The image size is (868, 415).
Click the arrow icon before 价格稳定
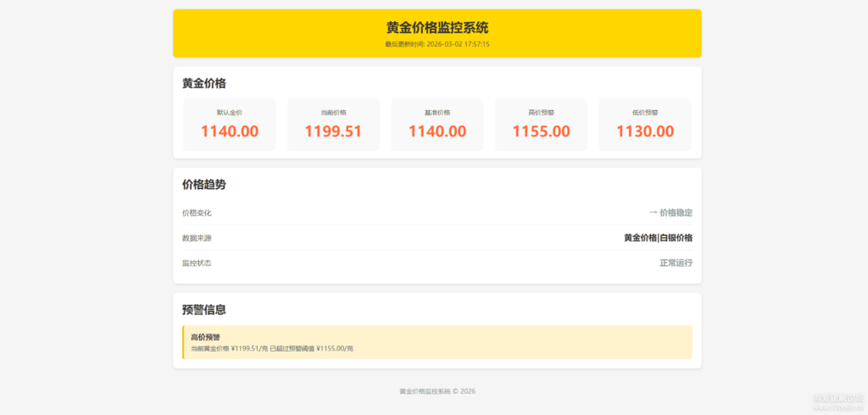(x=653, y=213)
